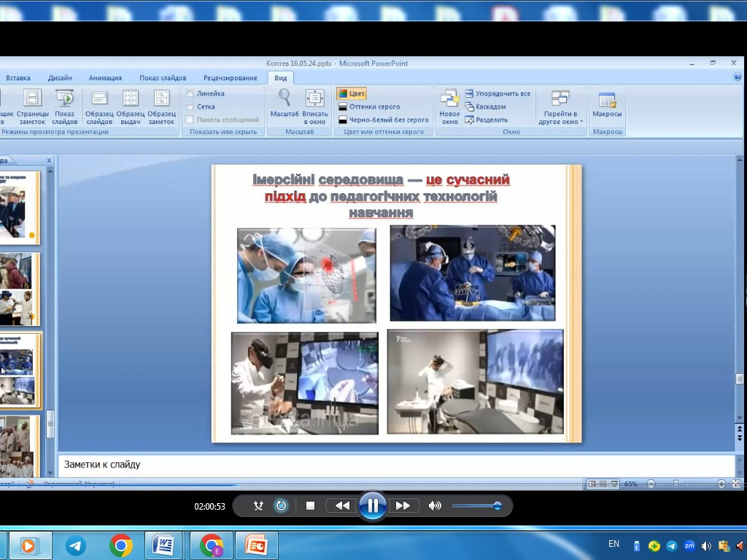Viewport: 747px width, 560px height.
Task: Stop the video playback
Action: point(310,506)
